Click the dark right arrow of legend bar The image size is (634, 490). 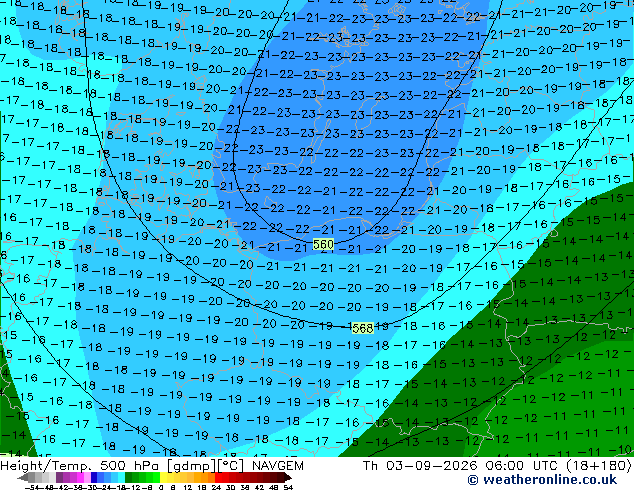[x=288, y=477]
